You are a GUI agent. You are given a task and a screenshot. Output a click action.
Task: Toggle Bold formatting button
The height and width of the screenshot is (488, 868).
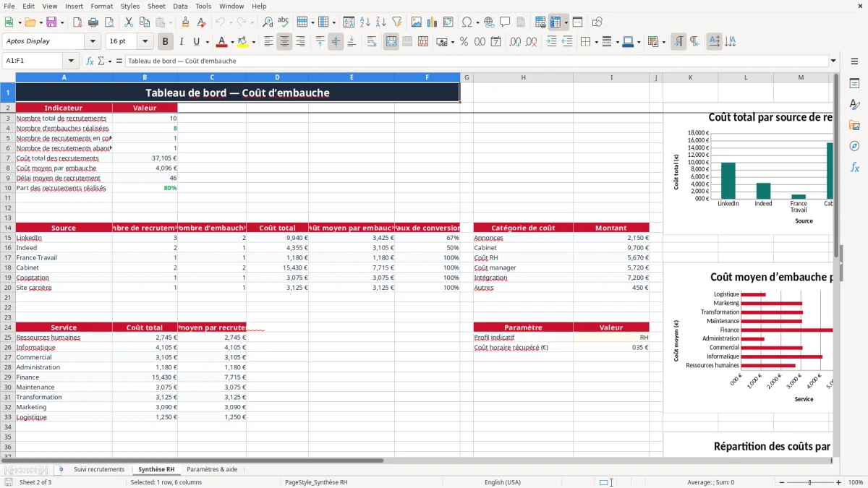pyautogui.click(x=165, y=42)
